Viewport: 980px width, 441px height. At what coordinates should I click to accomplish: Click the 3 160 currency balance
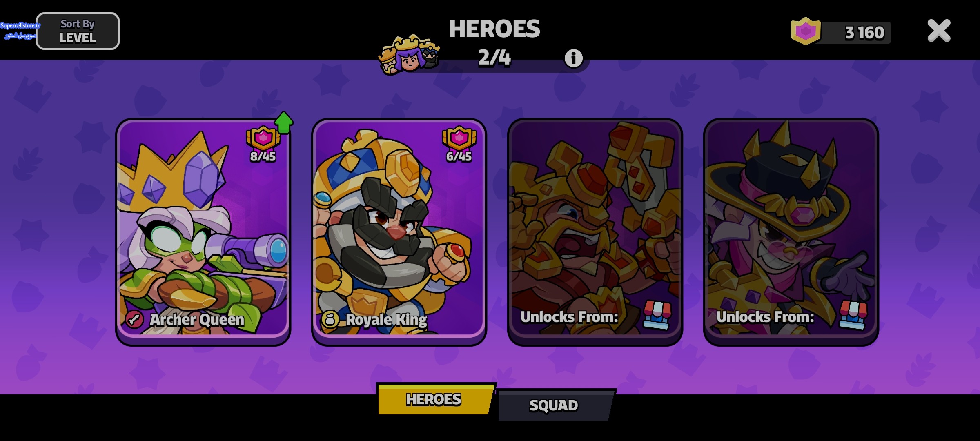click(864, 33)
